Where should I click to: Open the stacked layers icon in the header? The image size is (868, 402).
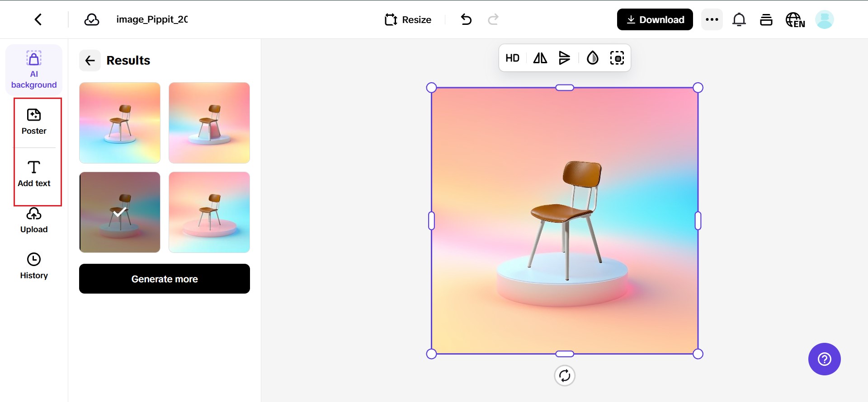tap(766, 19)
